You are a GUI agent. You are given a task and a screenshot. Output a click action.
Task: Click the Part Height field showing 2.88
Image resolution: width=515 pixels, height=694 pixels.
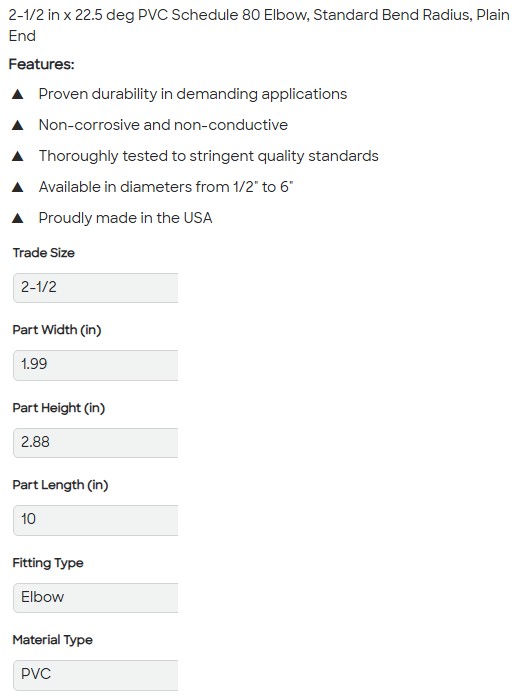pyautogui.click(x=96, y=443)
